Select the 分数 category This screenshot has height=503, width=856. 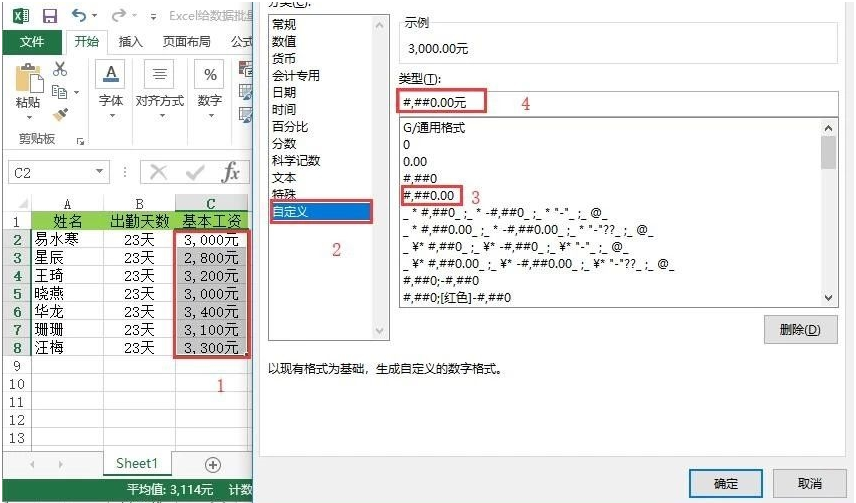tap(284, 144)
